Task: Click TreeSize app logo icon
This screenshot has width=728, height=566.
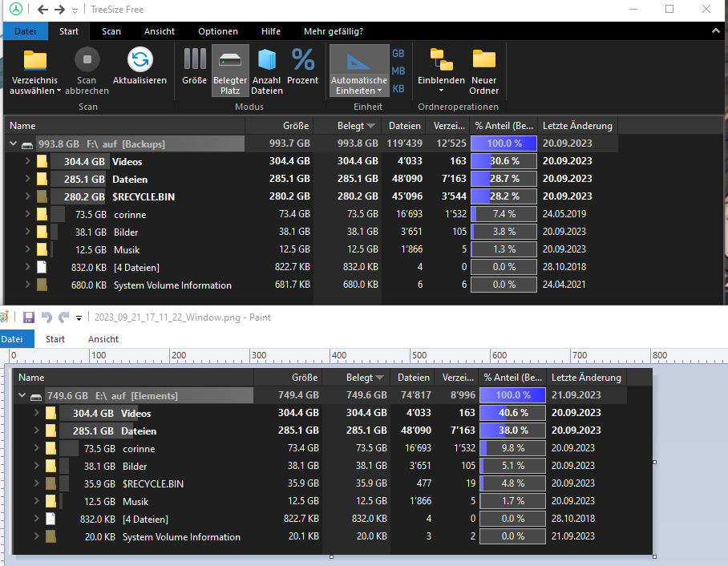Action: [16, 10]
